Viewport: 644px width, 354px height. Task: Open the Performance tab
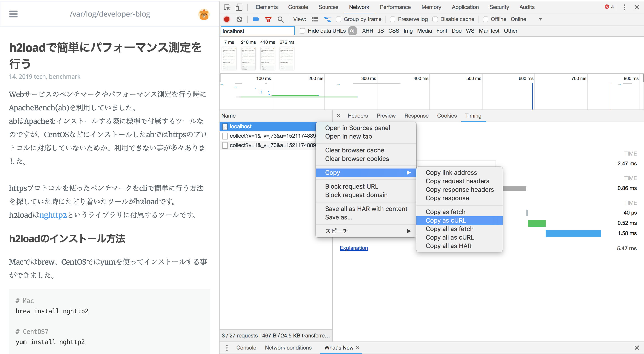[x=395, y=7]
